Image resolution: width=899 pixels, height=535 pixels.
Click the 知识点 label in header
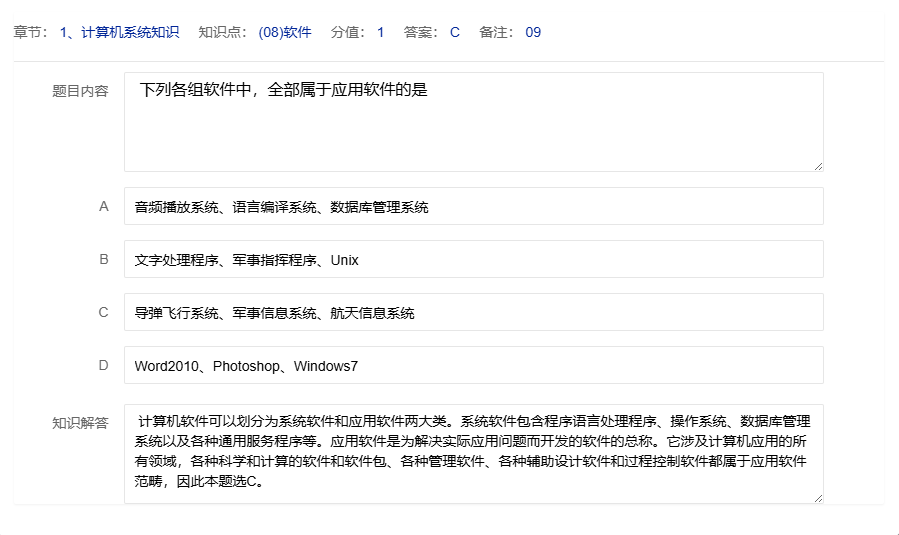click(220, 32)
